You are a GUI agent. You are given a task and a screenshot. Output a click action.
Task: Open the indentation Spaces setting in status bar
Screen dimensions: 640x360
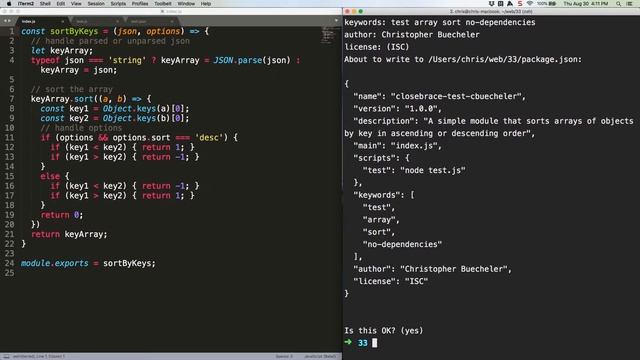[x=284, y=356]
